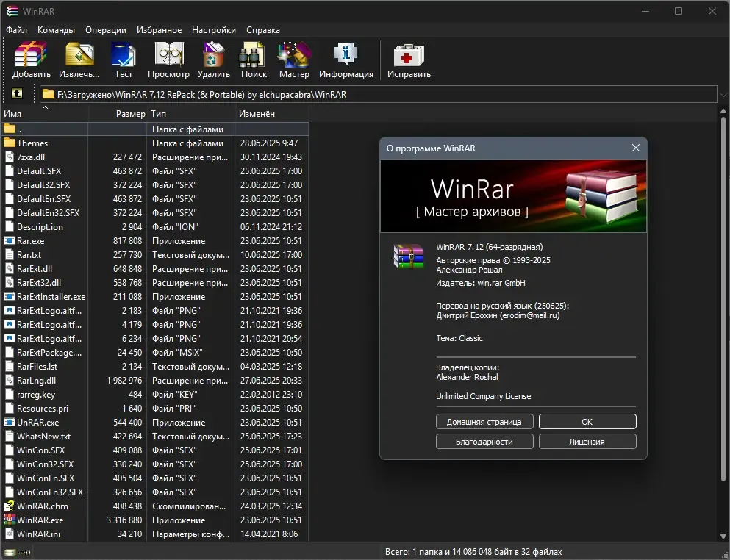Click the file list vertical scrollbar
This screenshot has height=560, width=730.
[x=723, y=298]
